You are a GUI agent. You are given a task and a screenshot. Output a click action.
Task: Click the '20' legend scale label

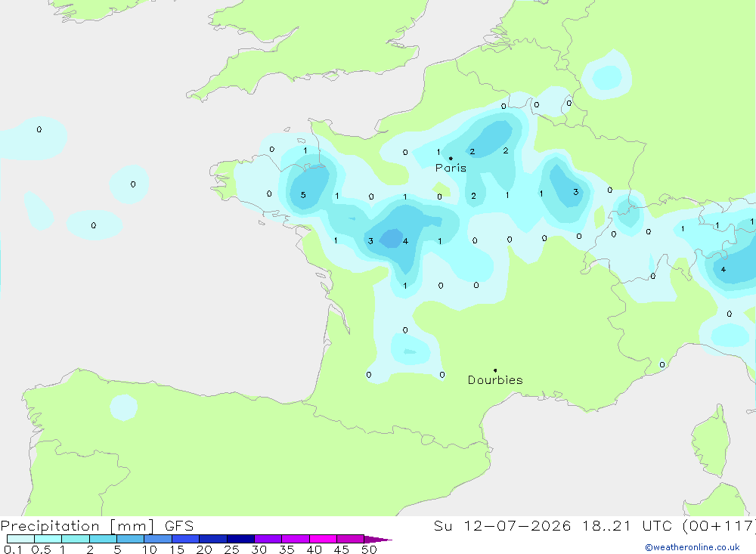[x=204, y=549]
